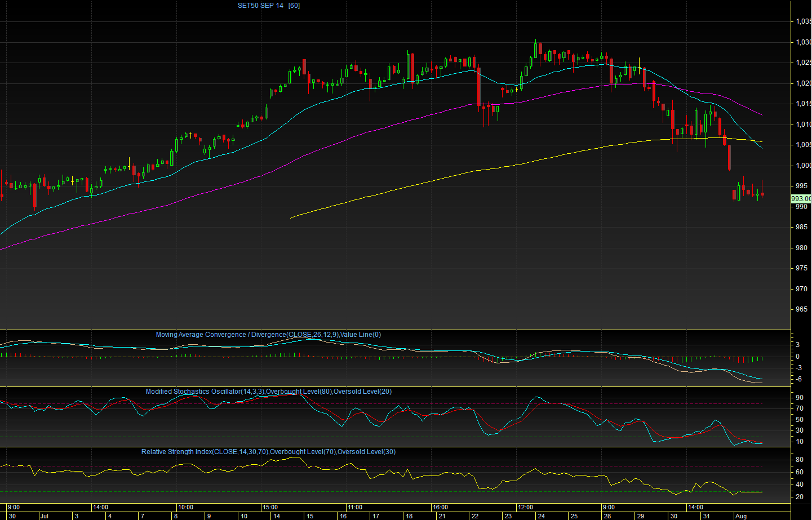Image resolution: width=812 pixels, height=520 pixels.
Task: Click the SET50 SEP 14 [60] chart title
Action: pos(269,6)
